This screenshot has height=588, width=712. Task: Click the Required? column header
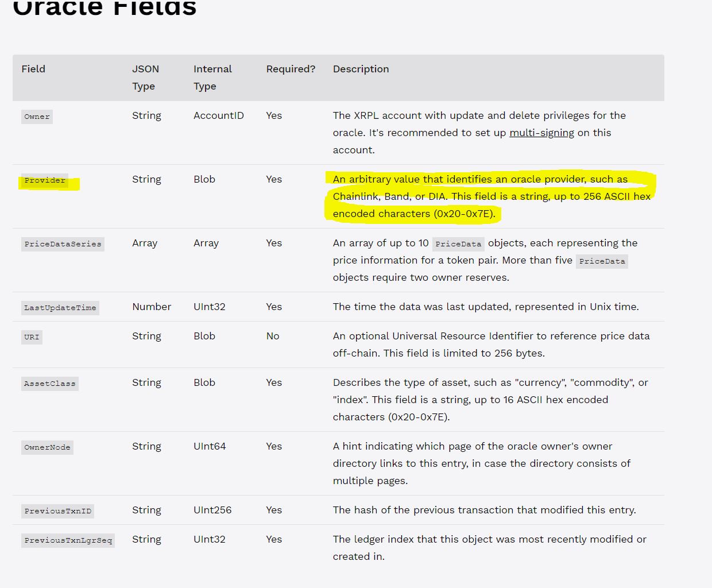(x=291, y=69)
